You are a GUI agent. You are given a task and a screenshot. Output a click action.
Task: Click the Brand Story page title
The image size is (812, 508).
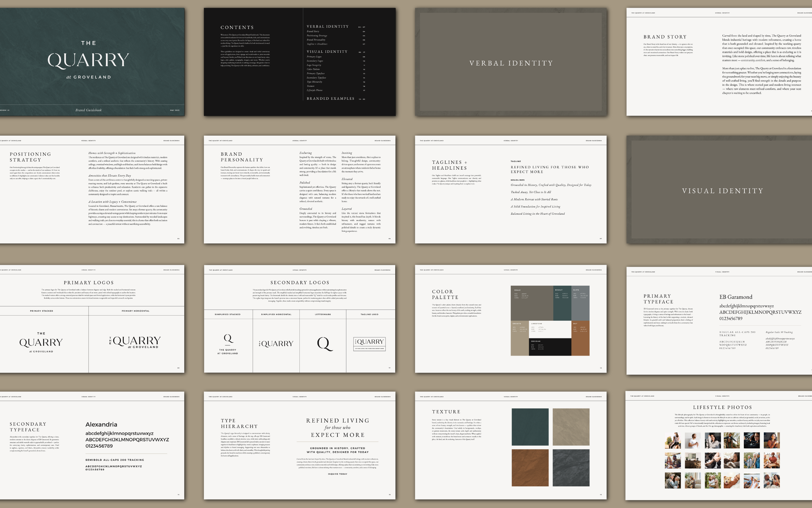coord(665,37)
